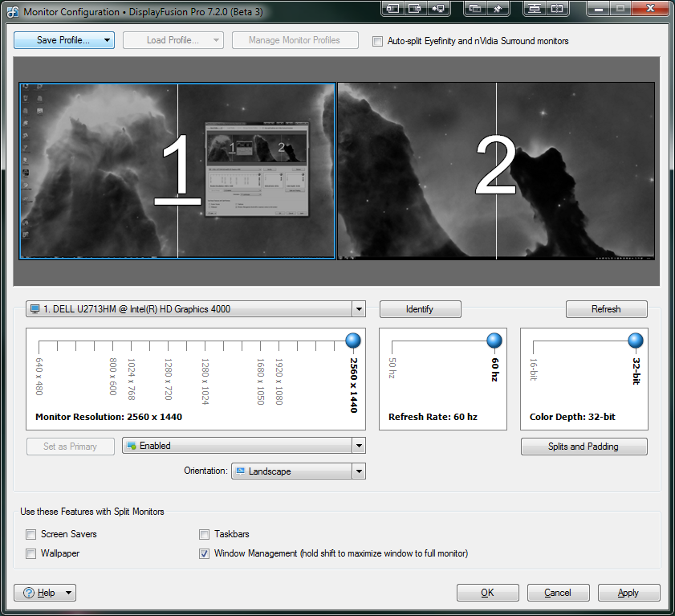Viewport: 675px width, 616px height.
Task: Click the title bar icon right of the pin
Action: click(535, 9)
